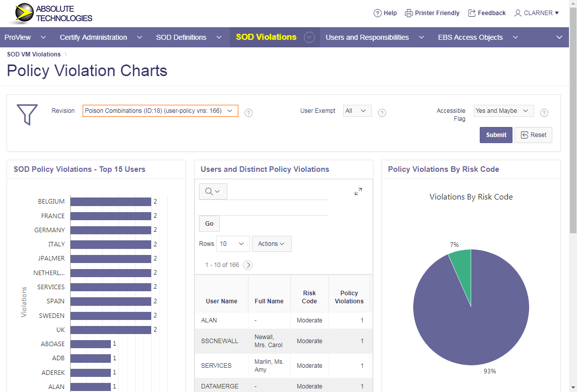Select Users and Responsibilities tab

(367, 37)
